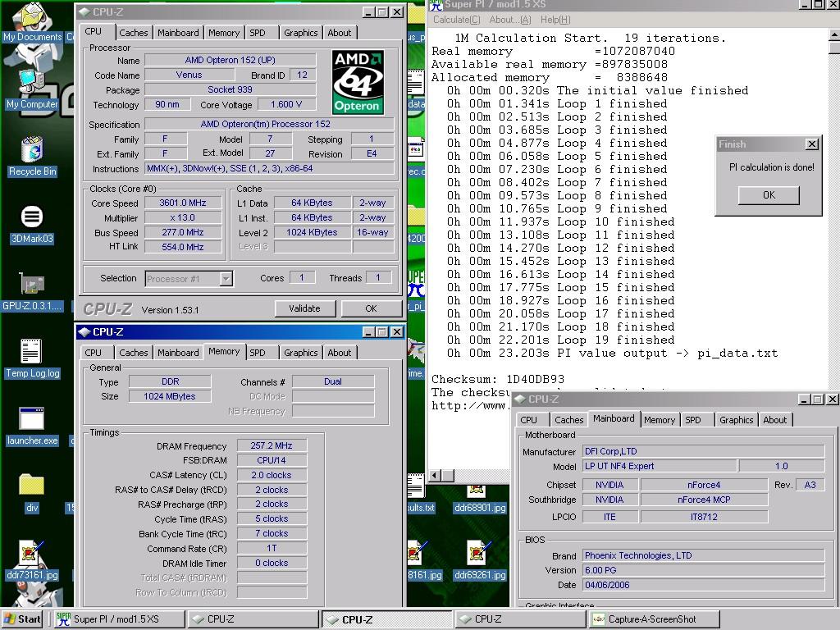Open ddr73161.jpg image icon
The height and width of the screenshot is (630, 840).
(x=32, y=560)
